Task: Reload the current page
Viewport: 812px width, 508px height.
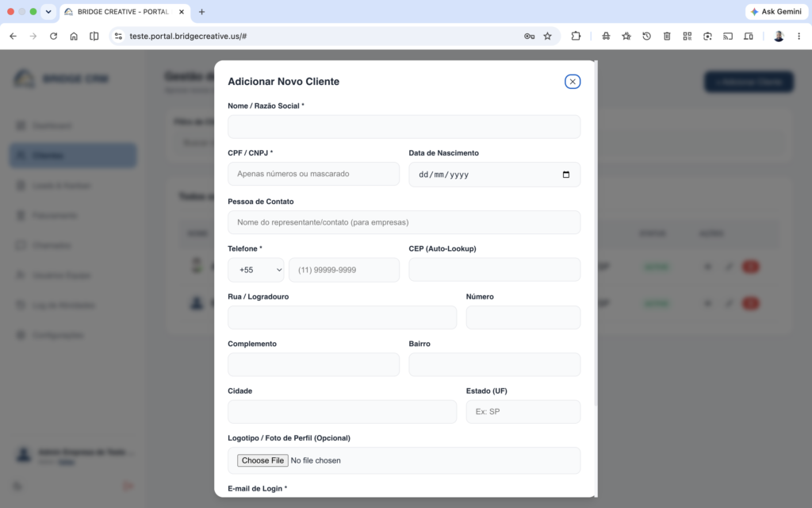Action: click(53, 37)
